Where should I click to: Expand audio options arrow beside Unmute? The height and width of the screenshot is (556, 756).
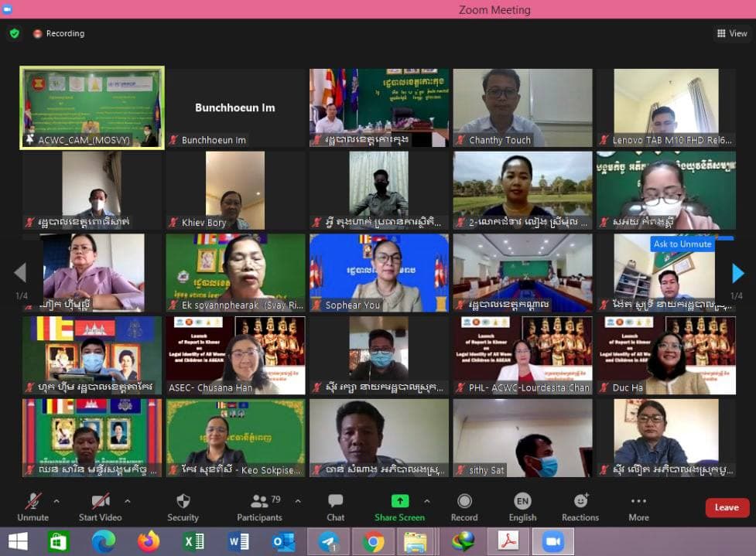point(60,500)
